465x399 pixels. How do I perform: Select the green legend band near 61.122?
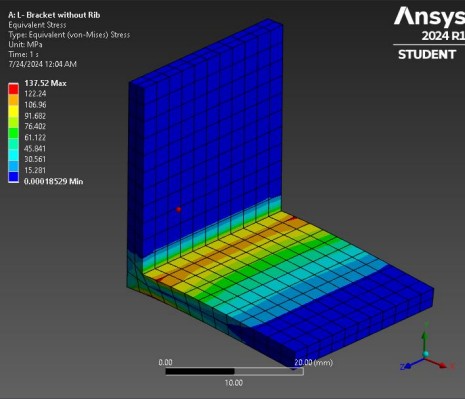[x=14, y=133]
